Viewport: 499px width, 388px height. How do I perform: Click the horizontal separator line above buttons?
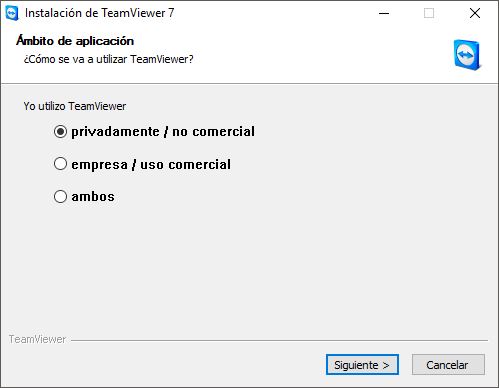[x=279, y=340]
